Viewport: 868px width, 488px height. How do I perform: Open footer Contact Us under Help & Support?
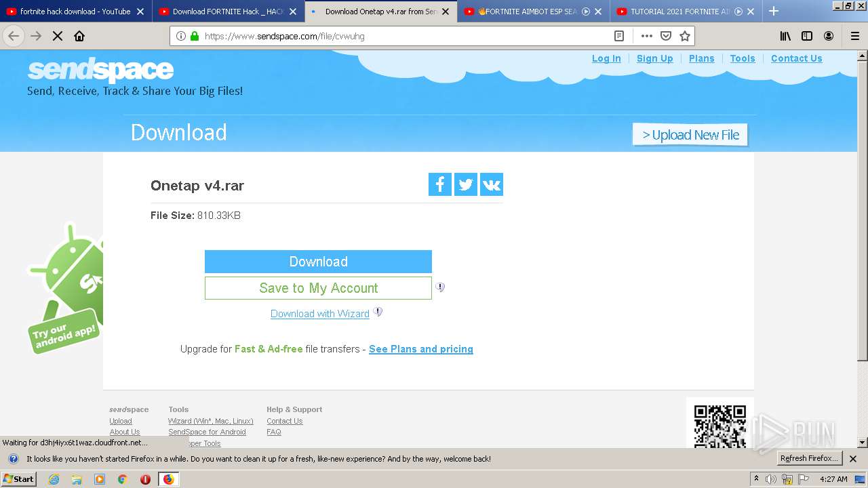coord(285,421)
